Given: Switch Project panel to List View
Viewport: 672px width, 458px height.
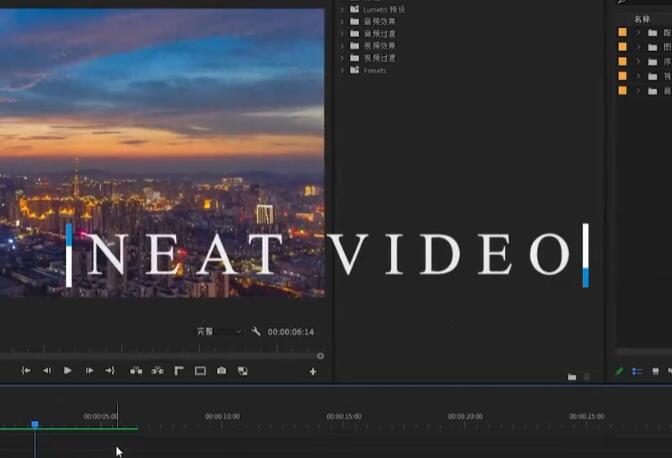Looking at the screenshot, I should click(x=637, y=371).
